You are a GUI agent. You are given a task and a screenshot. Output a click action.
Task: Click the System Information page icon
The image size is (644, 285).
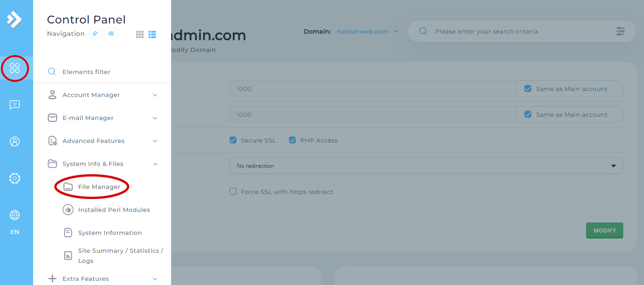click(x=68, y=233)
